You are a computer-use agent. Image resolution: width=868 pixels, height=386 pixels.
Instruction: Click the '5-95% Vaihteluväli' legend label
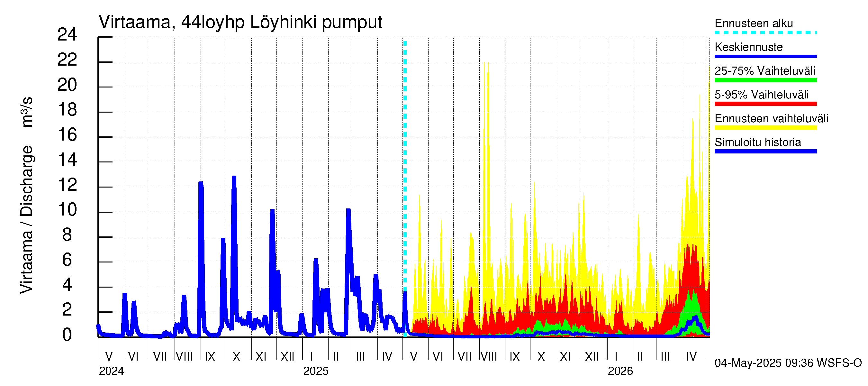click(762, 95)
